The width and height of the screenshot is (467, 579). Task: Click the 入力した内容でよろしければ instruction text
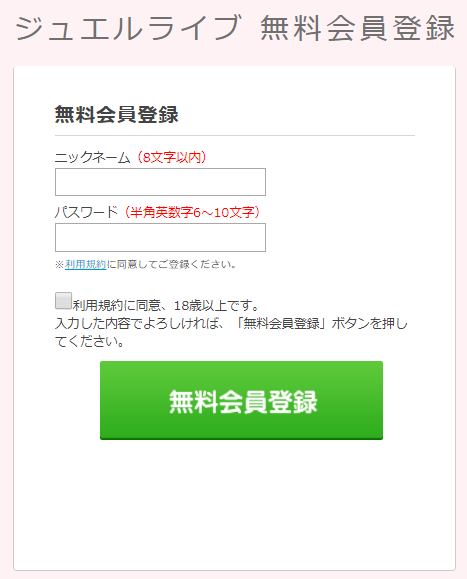point(139,323)
